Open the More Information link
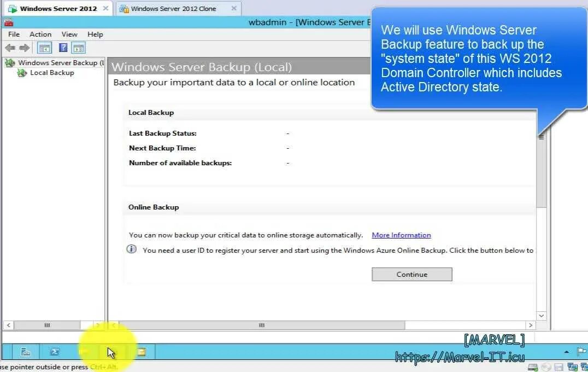The image size is (588, 372). coord(401,235)
